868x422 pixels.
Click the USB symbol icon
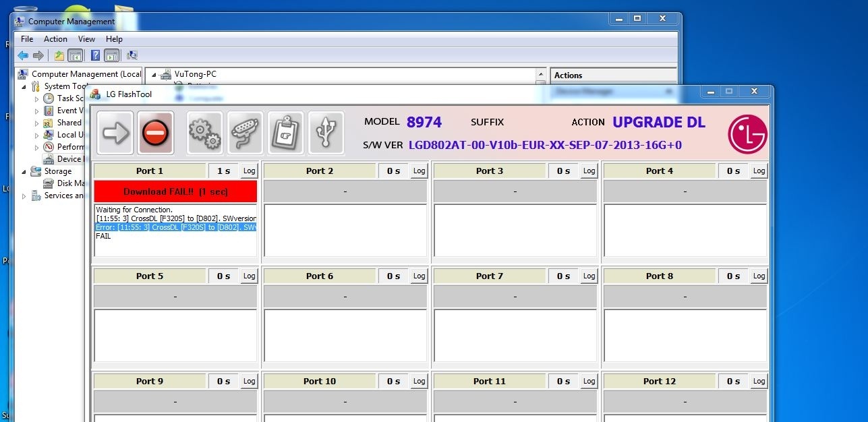pos(326,132)
